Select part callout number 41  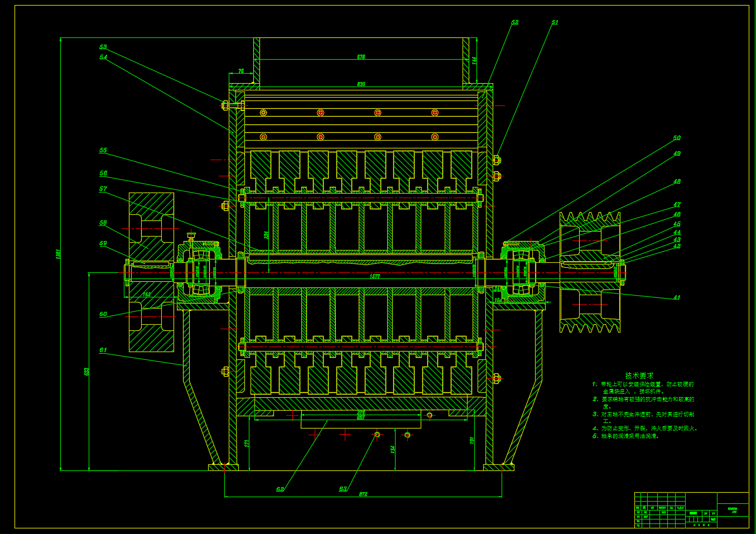677,297
